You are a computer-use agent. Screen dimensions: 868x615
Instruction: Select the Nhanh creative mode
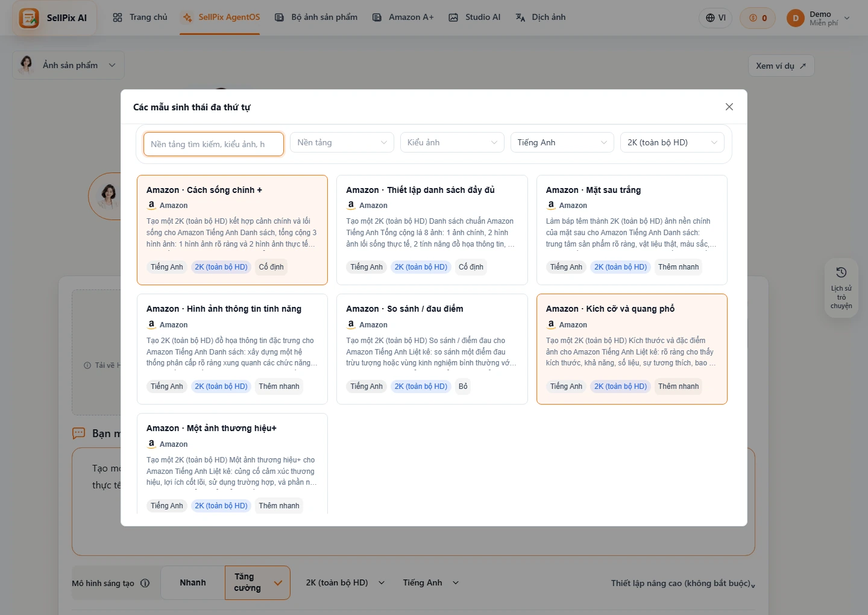(193, 582)
